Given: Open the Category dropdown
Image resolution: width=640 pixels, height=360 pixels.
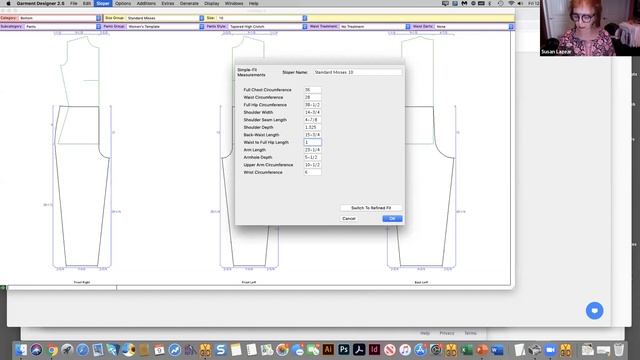Looking at the screenshot, I should click(x=98, y=18).
